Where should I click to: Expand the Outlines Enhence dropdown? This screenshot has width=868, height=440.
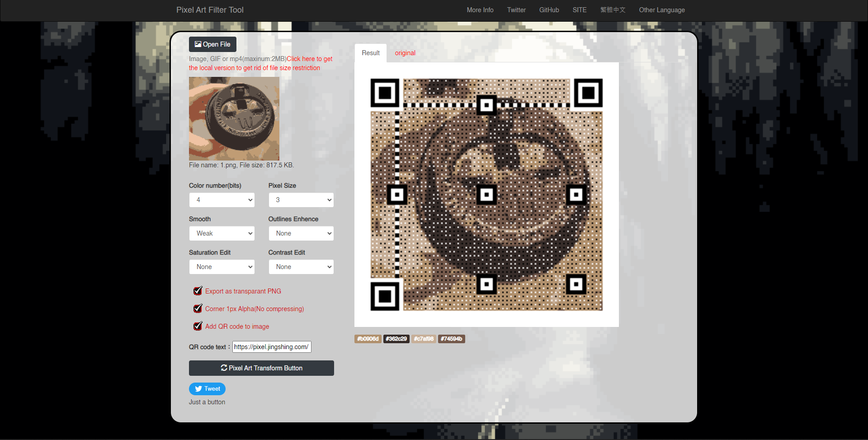pyautogui.click(x=301, y=233)
